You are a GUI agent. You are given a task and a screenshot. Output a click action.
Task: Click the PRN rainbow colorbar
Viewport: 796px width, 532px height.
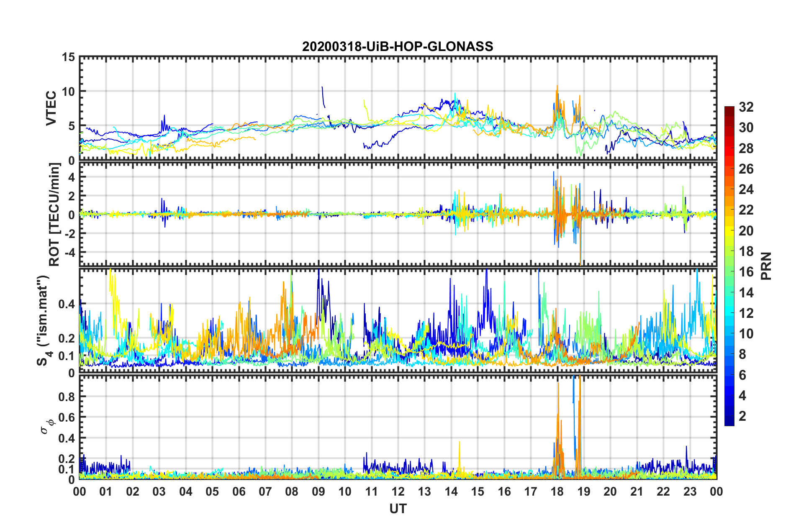729,266
